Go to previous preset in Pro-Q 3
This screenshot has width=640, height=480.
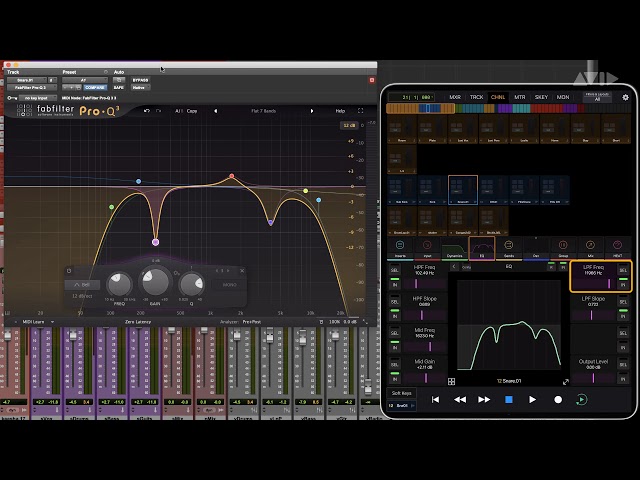point(216,111)
